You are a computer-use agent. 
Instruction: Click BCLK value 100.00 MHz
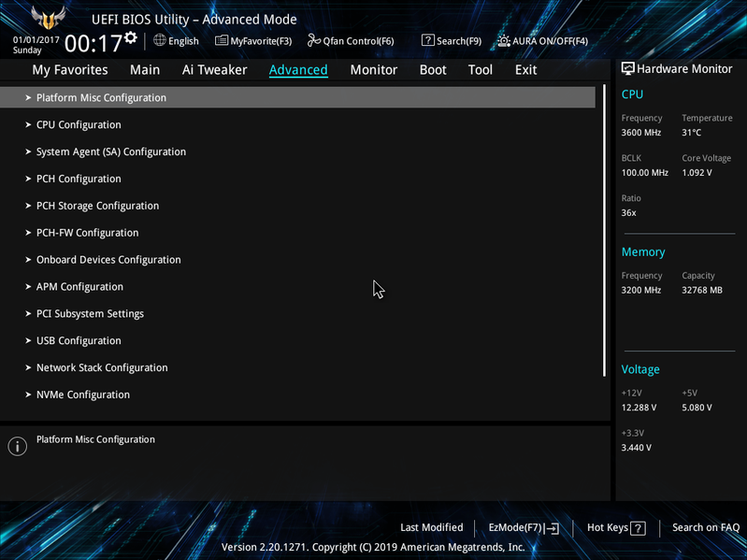(644, 173)
